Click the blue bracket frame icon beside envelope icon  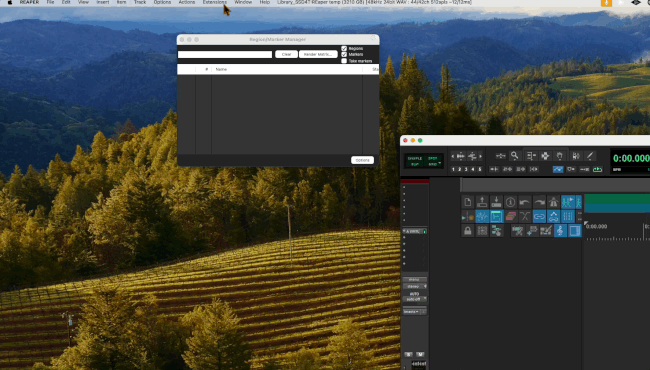pyautogui.click(x=496, y=216)
